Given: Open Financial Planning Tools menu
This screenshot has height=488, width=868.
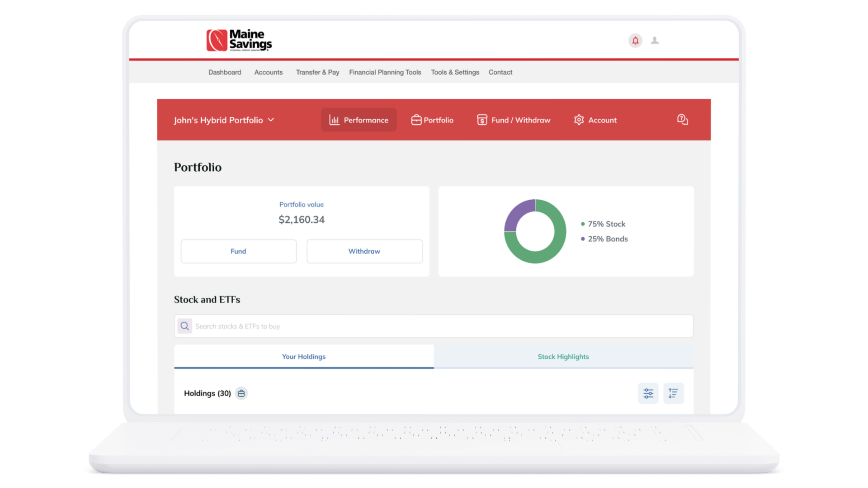Looking at the screenshot, I should pyautogui.click(x=385, y=72).
